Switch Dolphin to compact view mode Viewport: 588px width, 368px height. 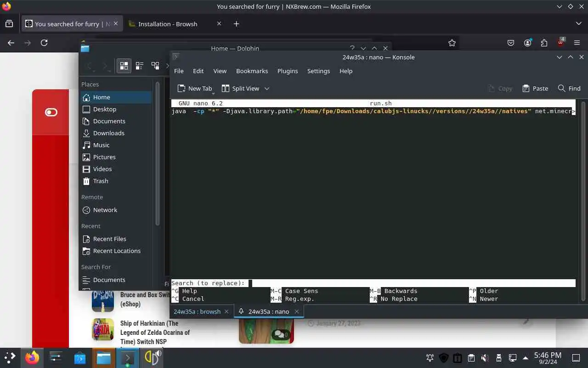pos(140,66)
